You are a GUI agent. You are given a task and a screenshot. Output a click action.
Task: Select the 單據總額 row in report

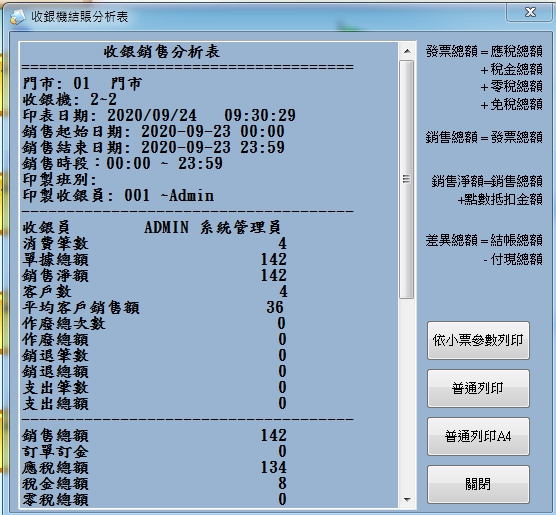(x=155, y=260)
